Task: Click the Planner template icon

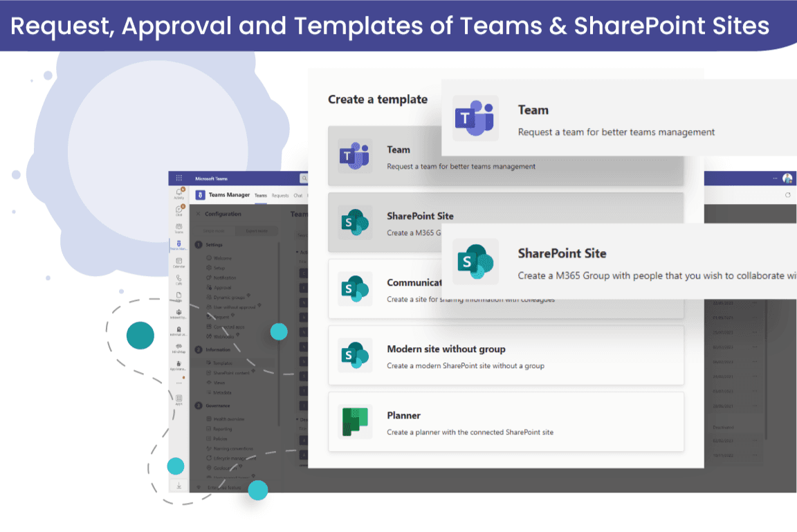Action: [x=354, y=422]
